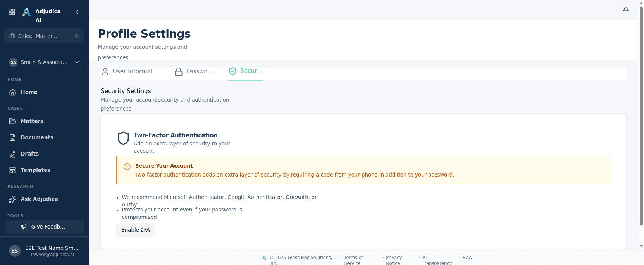The width and height of the screenshot is (644, 265).
Task: Click the Enable 2FA button
Action: click(136, 230)
